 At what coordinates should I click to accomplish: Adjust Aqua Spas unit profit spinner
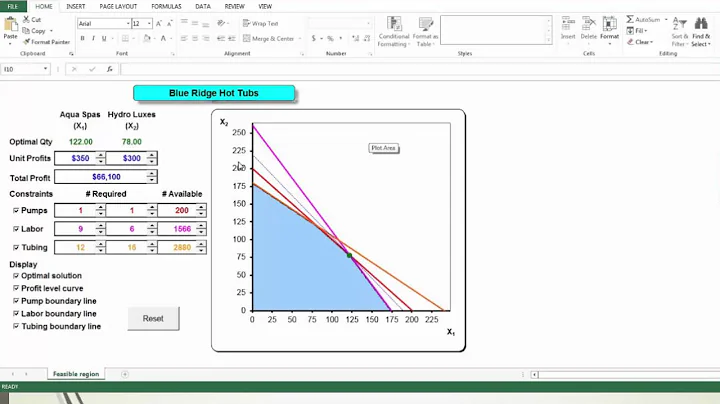[x=101, y=158]
